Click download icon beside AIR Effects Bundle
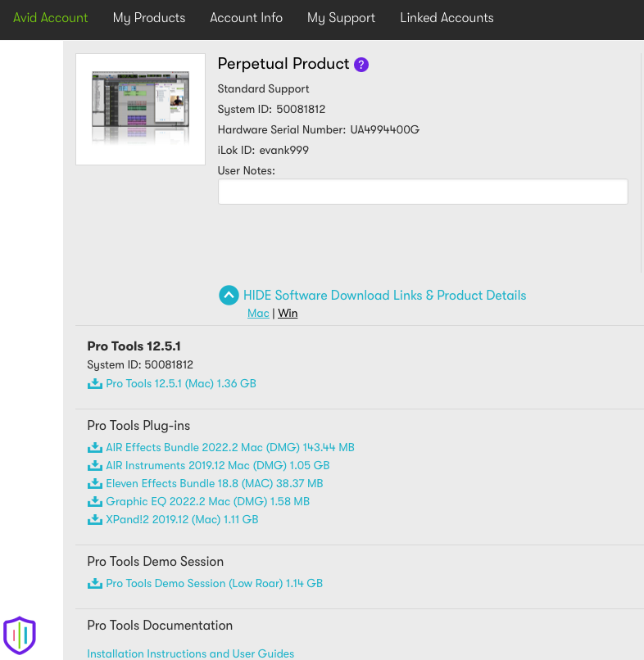The height and width of the screenshot is (660, 644). 95,447
